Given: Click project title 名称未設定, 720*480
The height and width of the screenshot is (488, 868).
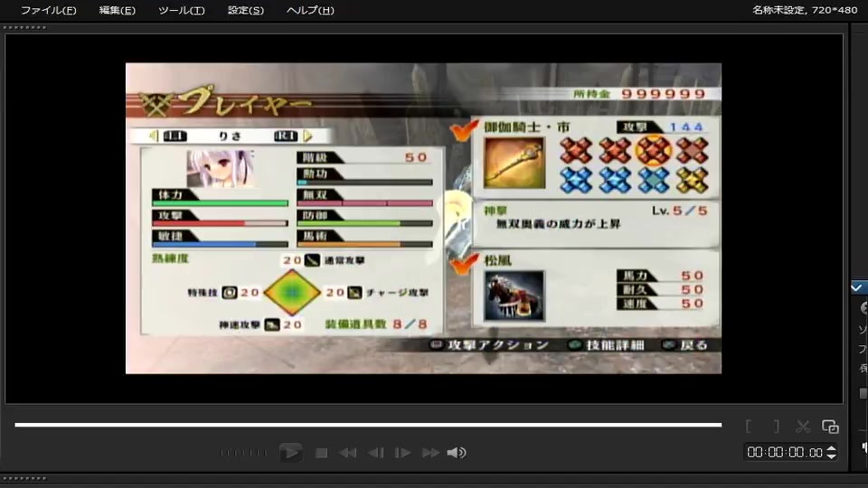Looking at the screenshot, I should [805, 10].
